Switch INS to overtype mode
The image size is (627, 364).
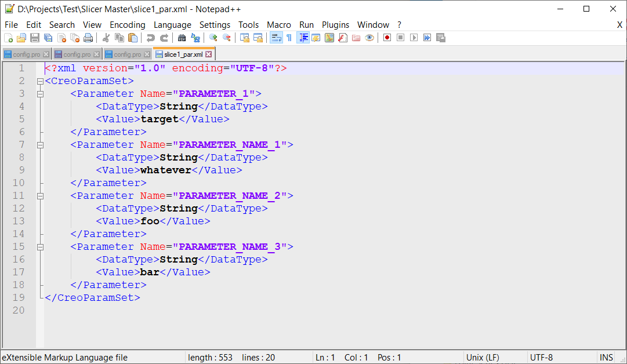pos(606,357)
